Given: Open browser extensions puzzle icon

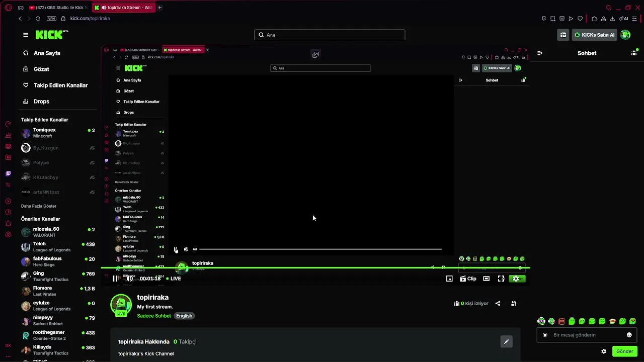Looking at the screenshot, I should [x=594, y=19].
